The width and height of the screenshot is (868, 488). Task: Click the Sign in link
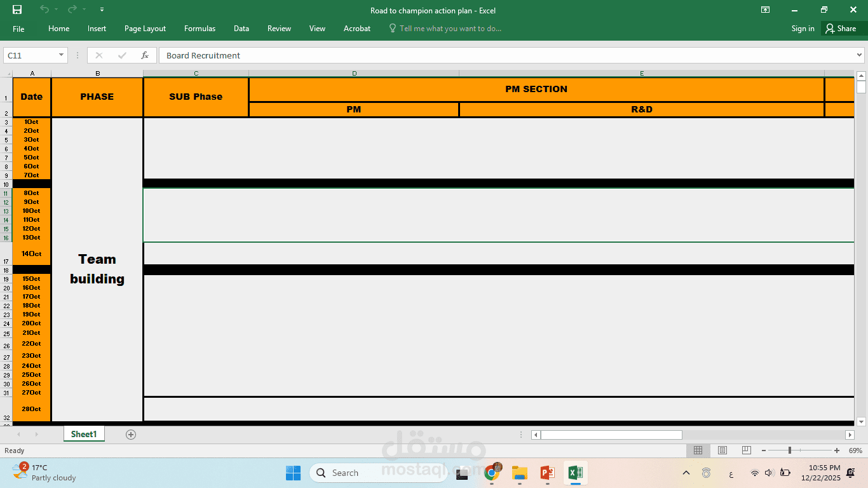(803, 29)
